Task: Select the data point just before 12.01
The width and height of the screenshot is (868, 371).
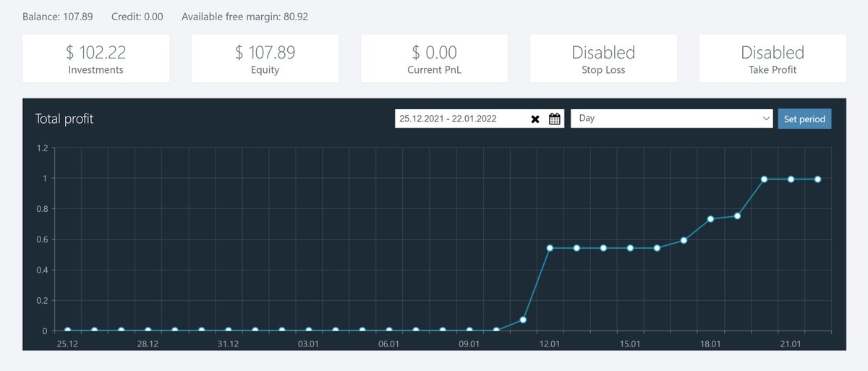Action: pos(523,320)
